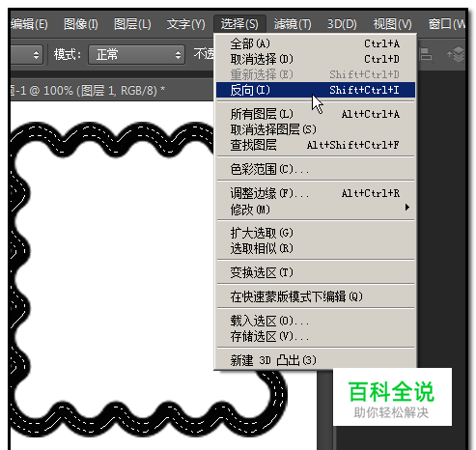Choose 新建 3D 凸出(3)
Viewport: 476px width, 450px height.
pos(316,360)
